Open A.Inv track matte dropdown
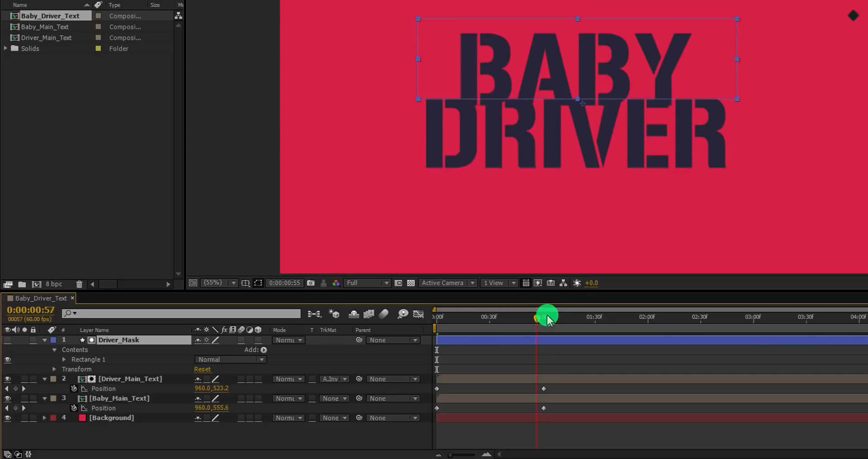This screenshot has height=459, width=868. [x=334, y=379]
